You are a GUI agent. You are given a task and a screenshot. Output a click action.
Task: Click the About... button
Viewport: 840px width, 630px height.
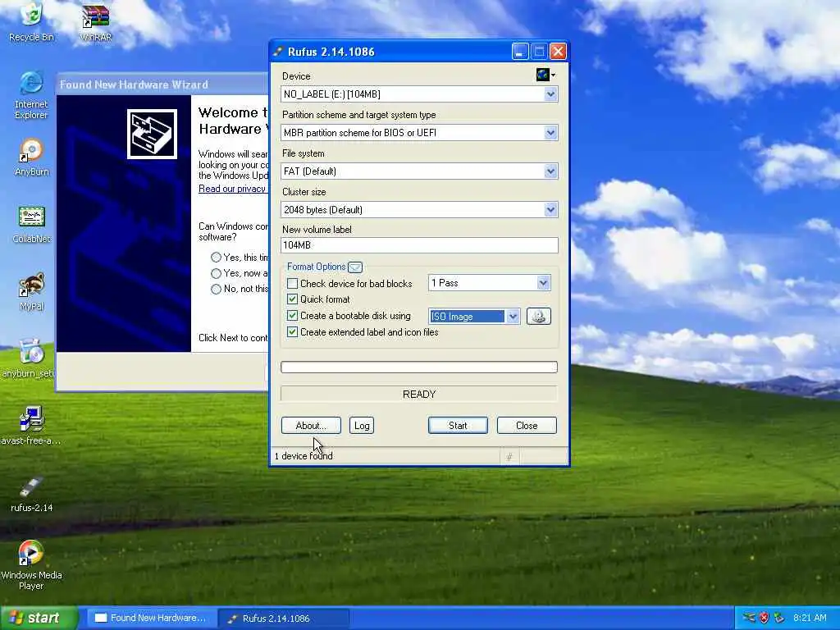pyautogui.click(x=311, y=426)
